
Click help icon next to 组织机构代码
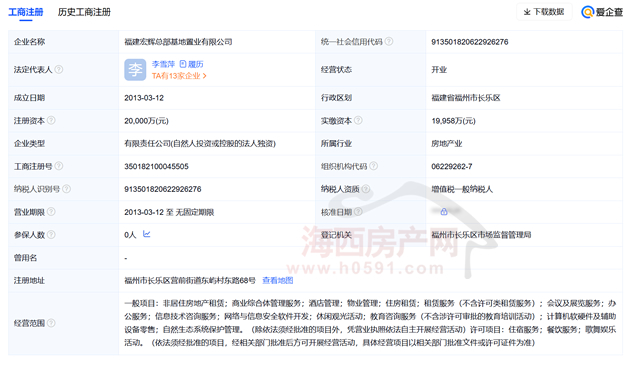coord(373,166)
